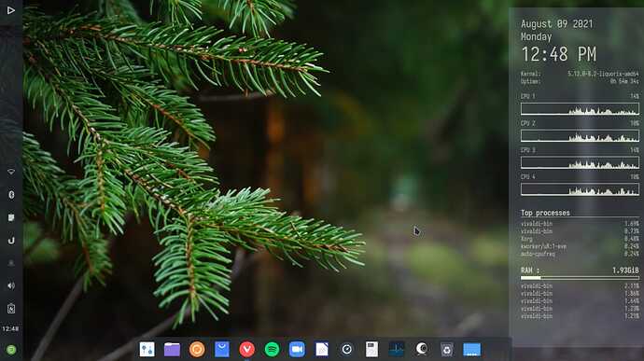Click the 1.93GiB RAM value
644x361 pixels.
click(x=625, y=271)
